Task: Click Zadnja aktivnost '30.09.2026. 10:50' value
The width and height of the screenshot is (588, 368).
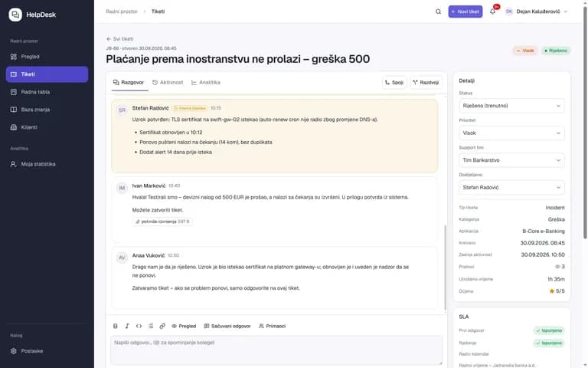Action: coord(543,255)
